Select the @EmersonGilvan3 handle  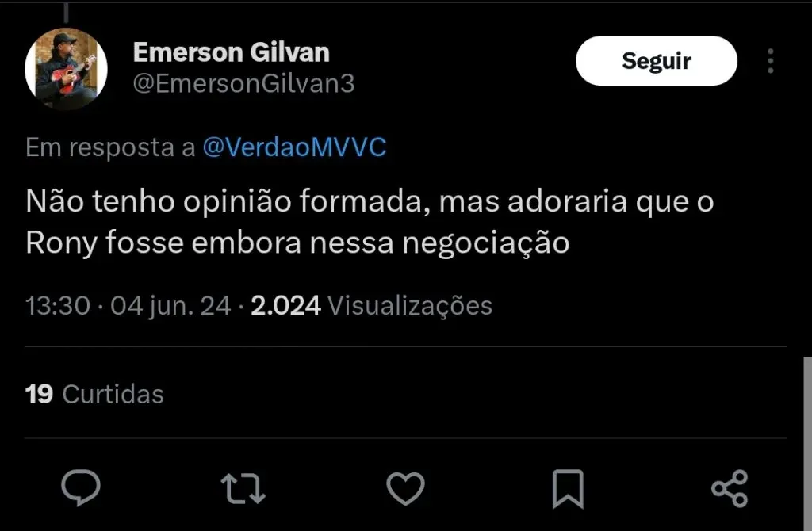(243, 84)
